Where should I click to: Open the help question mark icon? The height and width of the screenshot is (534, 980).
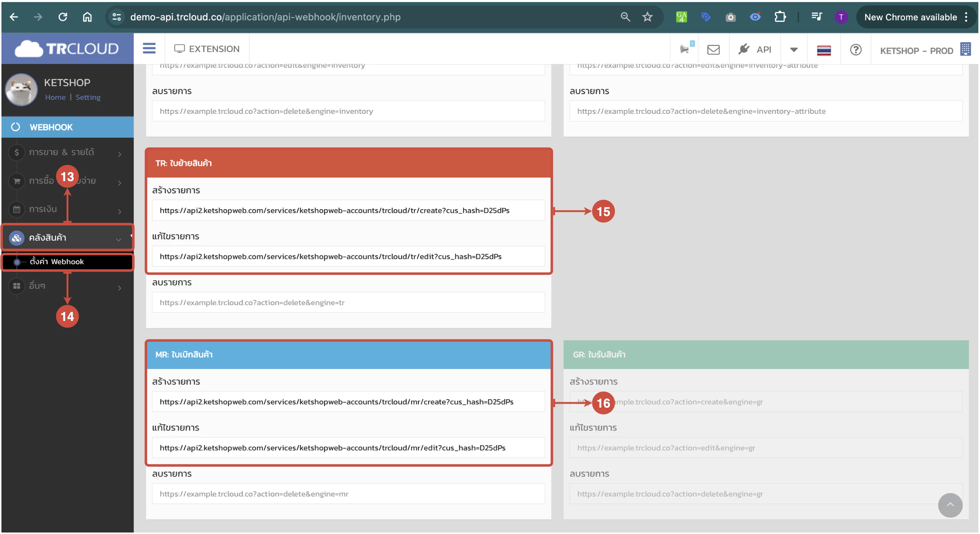(856, 50)
